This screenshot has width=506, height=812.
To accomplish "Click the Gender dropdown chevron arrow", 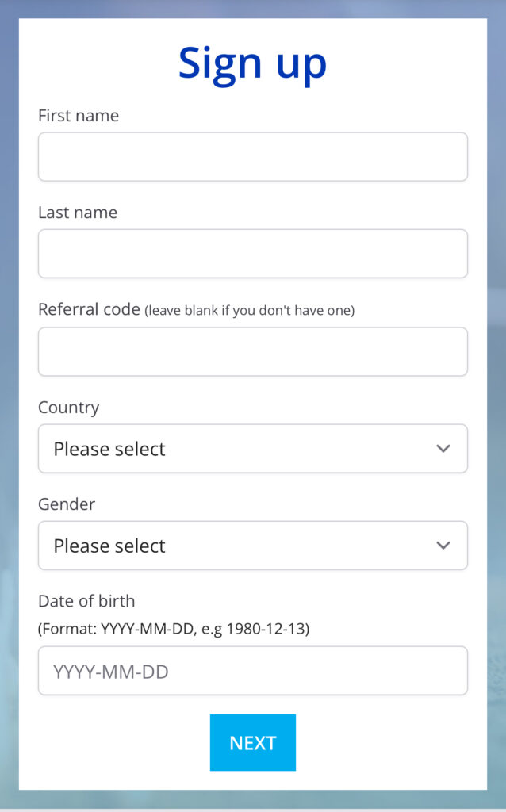I will [443, 546].
